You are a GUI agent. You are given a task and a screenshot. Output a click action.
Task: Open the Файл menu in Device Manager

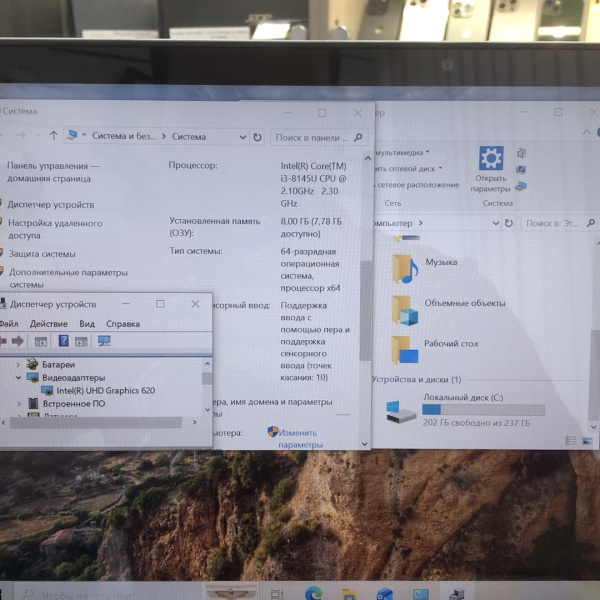point(8,324)
